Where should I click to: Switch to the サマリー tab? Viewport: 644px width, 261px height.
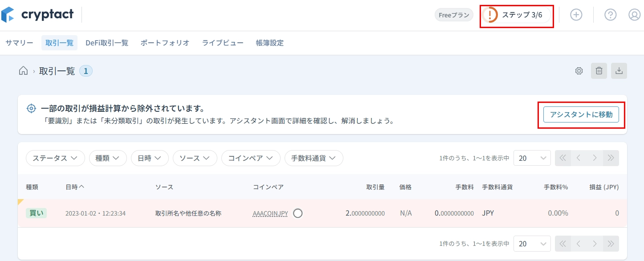[19, 43]
